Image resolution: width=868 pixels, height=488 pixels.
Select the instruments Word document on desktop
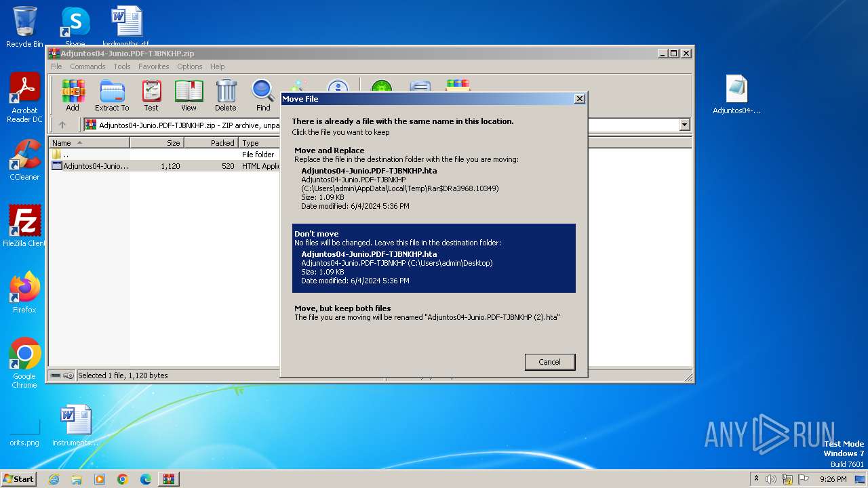pyautogui.click(x=75, y=426)
